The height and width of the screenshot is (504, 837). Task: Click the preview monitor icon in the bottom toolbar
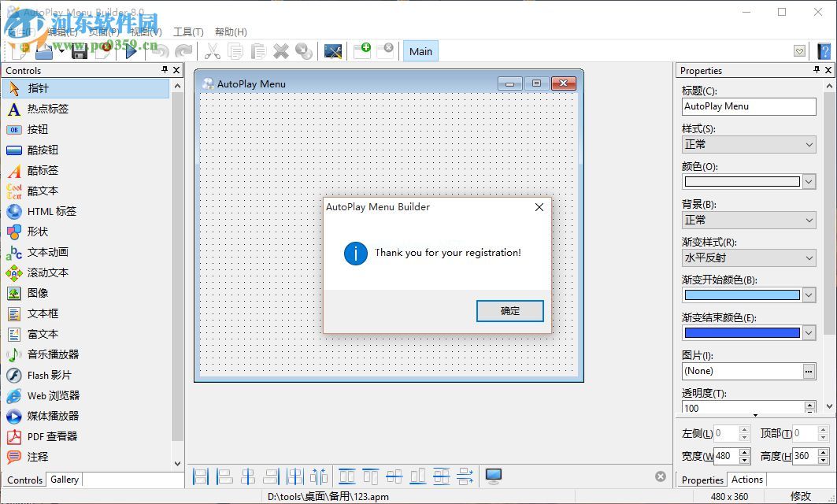[x=493, y=476]
